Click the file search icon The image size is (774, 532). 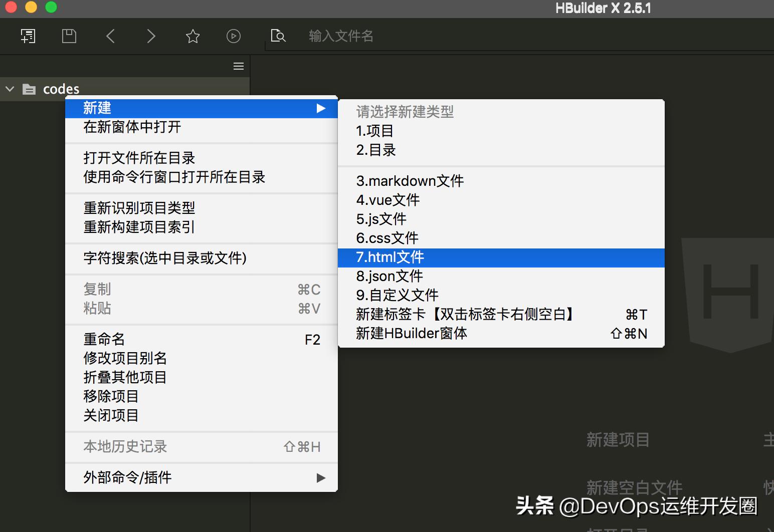pyautogui.click(x=278, y=36)
